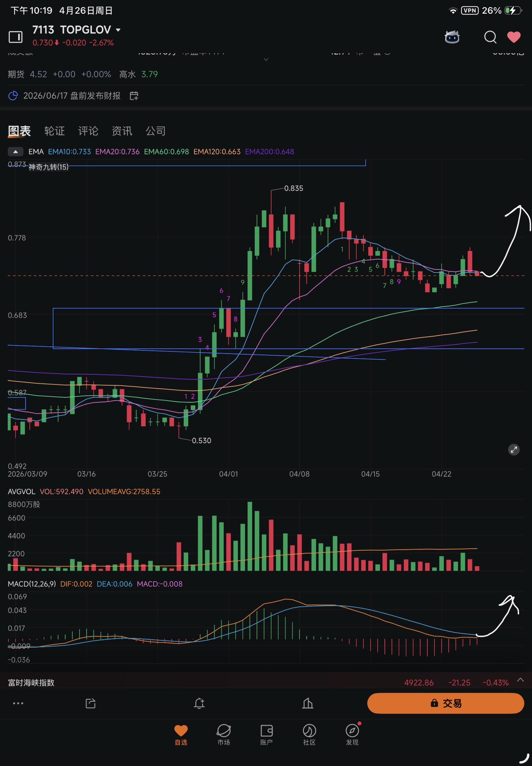Tap the AVGVOL indicator label
Screen dimensions: 532x766
(21, 492)
